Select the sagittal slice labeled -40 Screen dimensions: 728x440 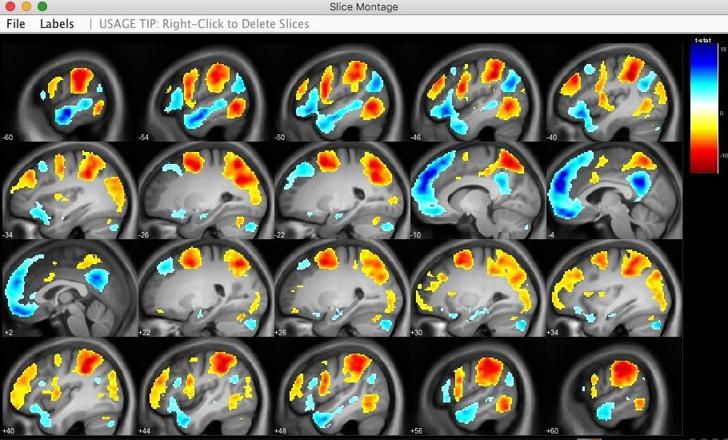point(613,92)
